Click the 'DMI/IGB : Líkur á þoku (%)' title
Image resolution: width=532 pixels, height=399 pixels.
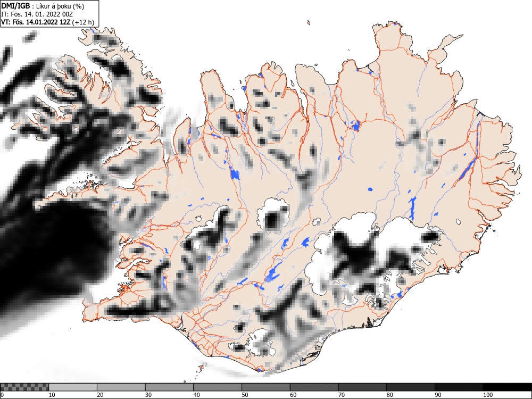coord(43,6)
